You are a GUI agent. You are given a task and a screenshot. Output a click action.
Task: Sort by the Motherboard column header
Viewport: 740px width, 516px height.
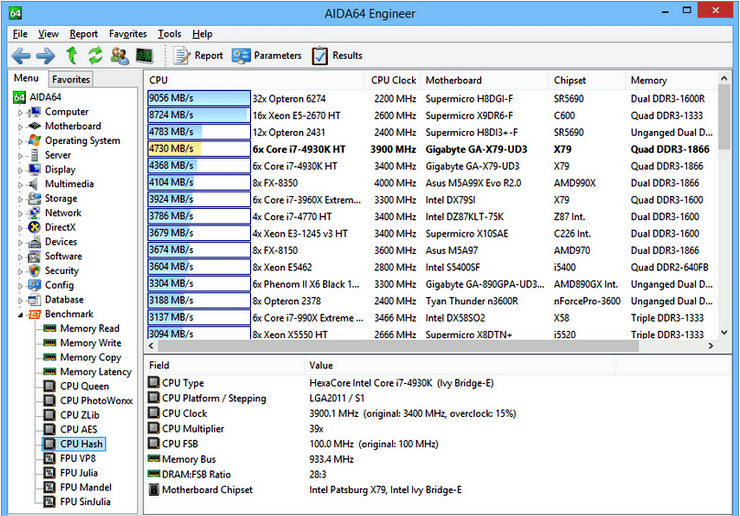click(485, 80)
